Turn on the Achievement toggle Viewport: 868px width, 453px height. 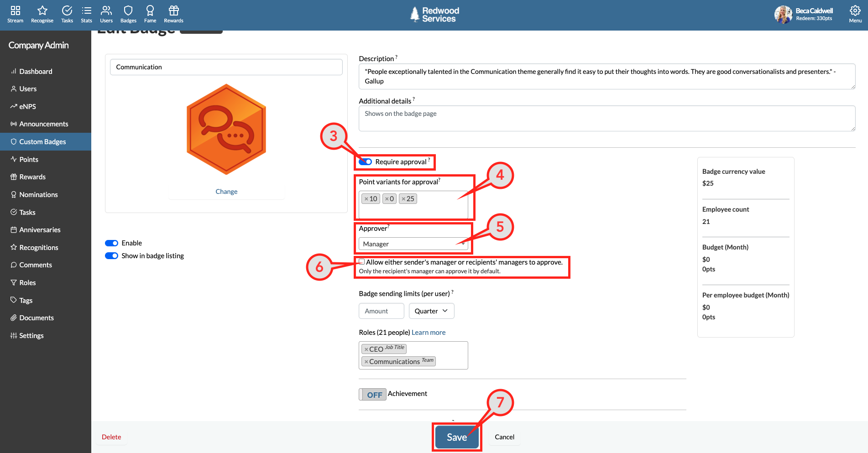point(372,394)
